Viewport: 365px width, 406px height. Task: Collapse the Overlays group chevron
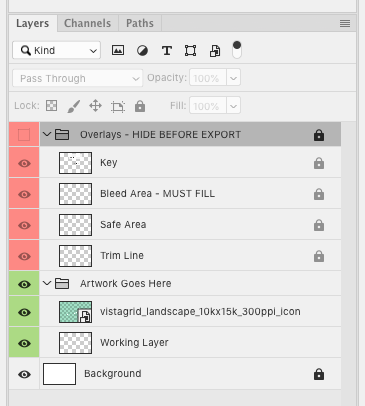click(47, 134)
